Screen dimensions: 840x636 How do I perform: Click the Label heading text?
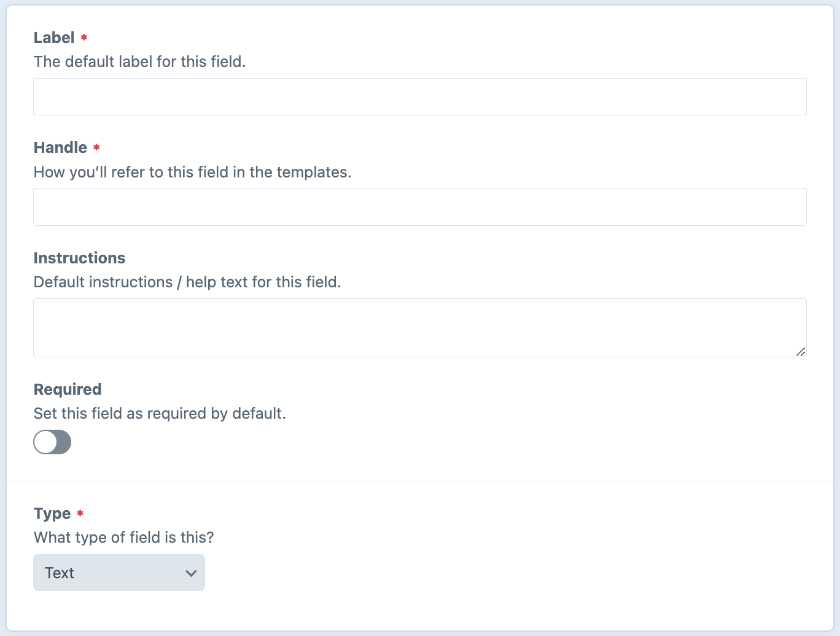(x=53, y=37)
